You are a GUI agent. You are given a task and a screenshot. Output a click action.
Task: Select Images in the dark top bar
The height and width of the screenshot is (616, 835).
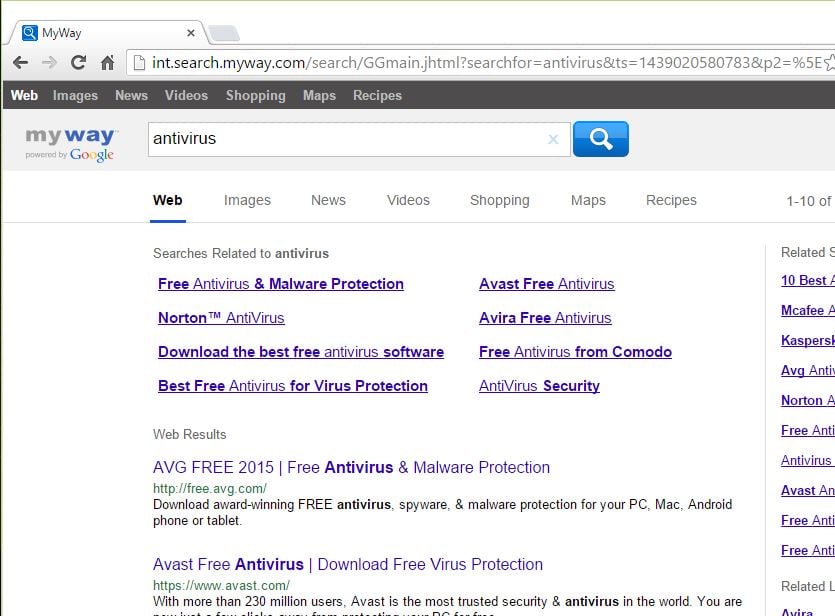(x=75, y=96)
